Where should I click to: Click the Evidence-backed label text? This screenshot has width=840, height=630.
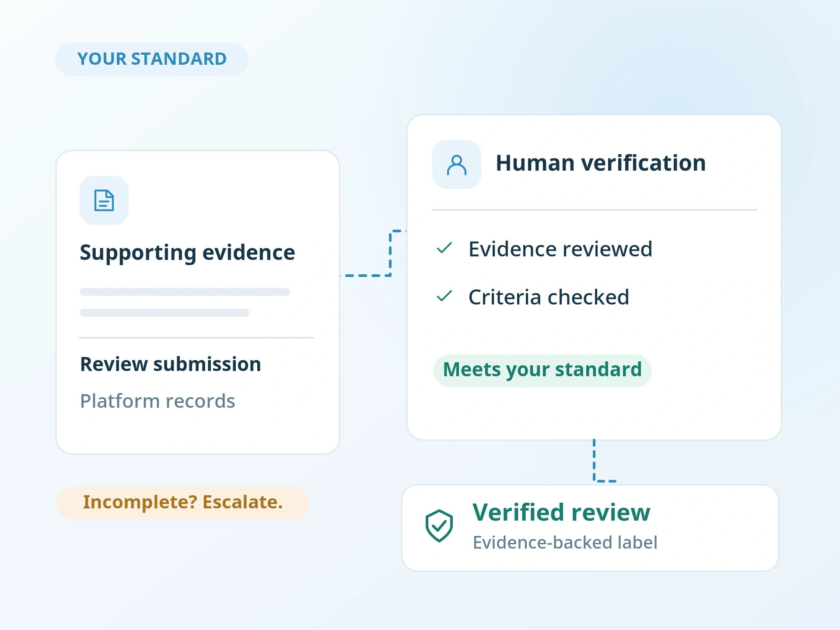pos(565,542)
